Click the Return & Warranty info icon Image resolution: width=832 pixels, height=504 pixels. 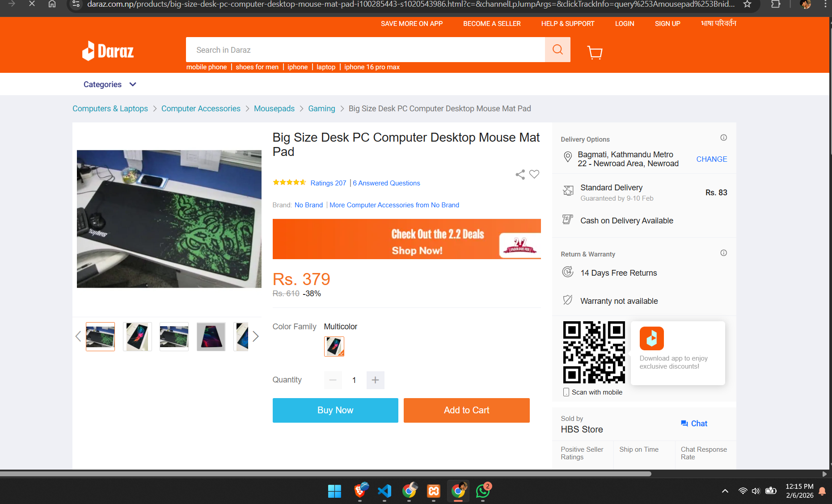(723, 253)
